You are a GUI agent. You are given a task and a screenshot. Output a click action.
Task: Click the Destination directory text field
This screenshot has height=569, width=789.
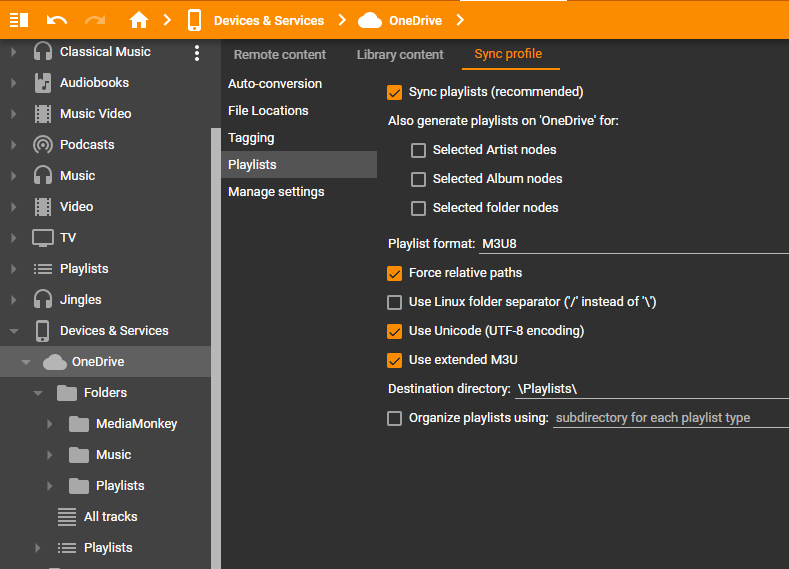tap(650, 389)
